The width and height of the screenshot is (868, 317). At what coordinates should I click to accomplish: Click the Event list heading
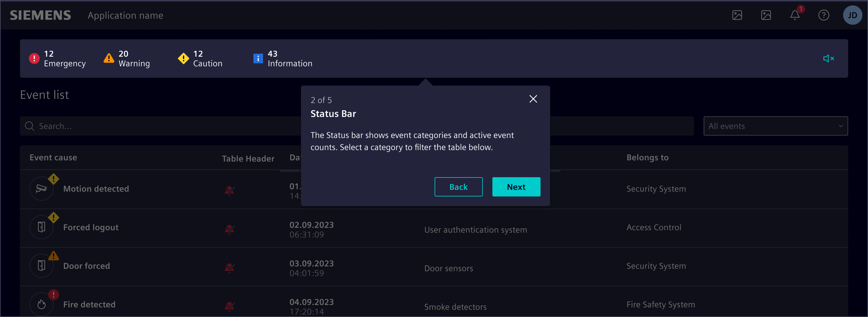click(45, 95)
